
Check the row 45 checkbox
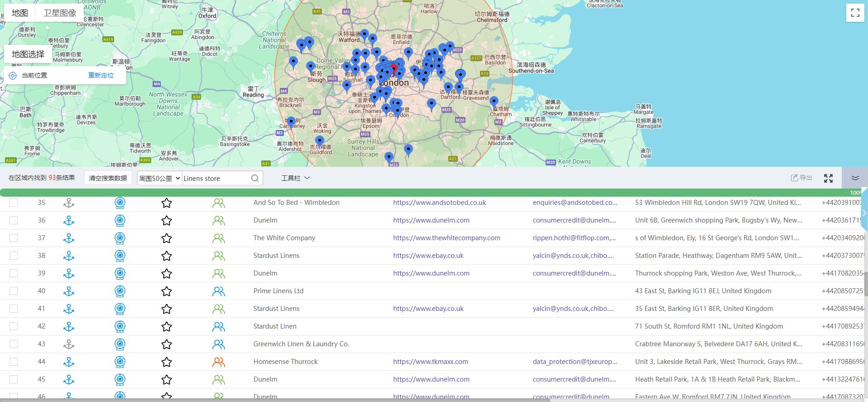pos(14,379)
